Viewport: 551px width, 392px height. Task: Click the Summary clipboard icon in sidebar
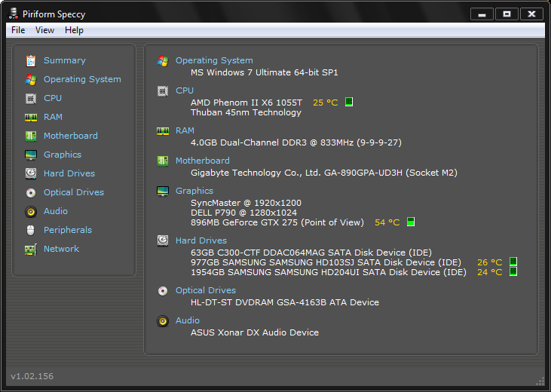pyautogui.click(x=31, y=61)
